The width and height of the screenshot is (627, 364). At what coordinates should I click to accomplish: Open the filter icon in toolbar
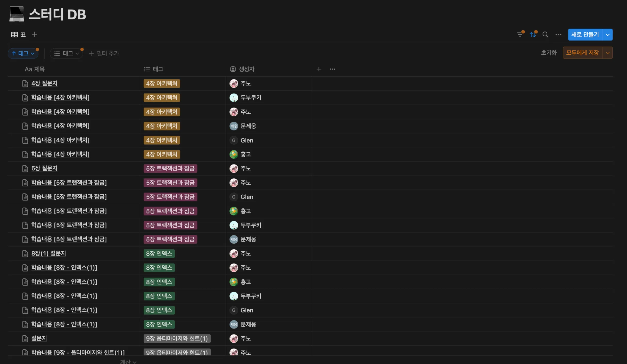tap(520, 35)
